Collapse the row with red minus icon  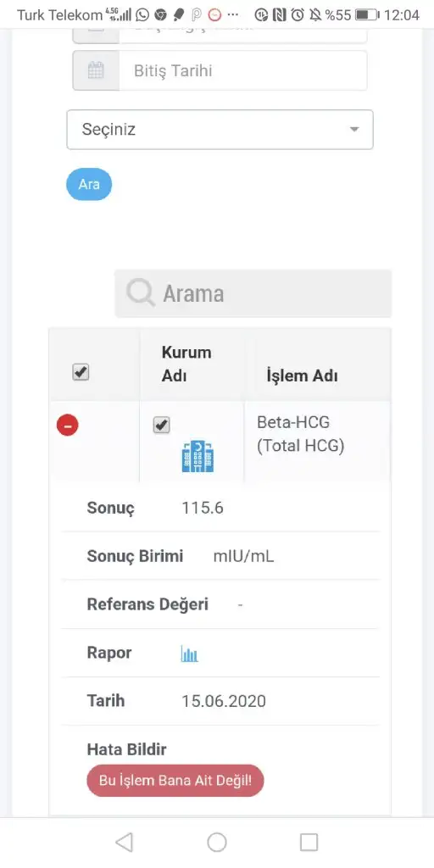coord(68,426)
